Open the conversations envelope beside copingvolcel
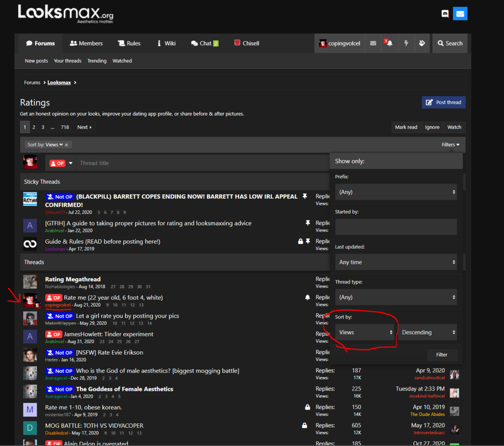This screenshot has height=446, width=504. (x=373, y=43)
